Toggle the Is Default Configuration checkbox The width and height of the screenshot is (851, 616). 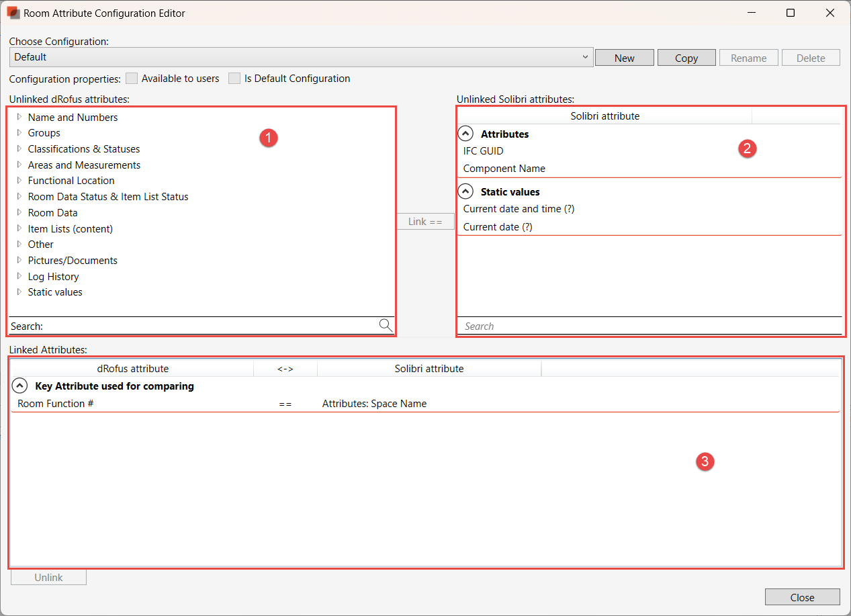(234, 79)
